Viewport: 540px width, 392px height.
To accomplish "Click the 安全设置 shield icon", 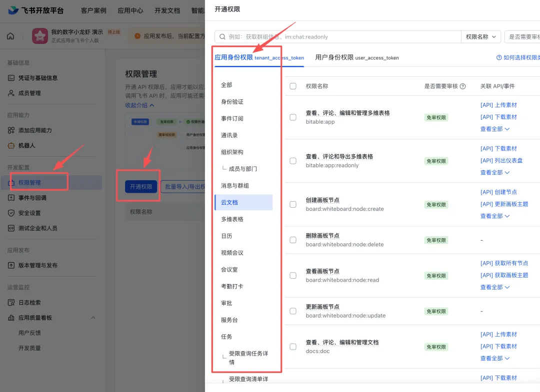I will coord(11,213).
